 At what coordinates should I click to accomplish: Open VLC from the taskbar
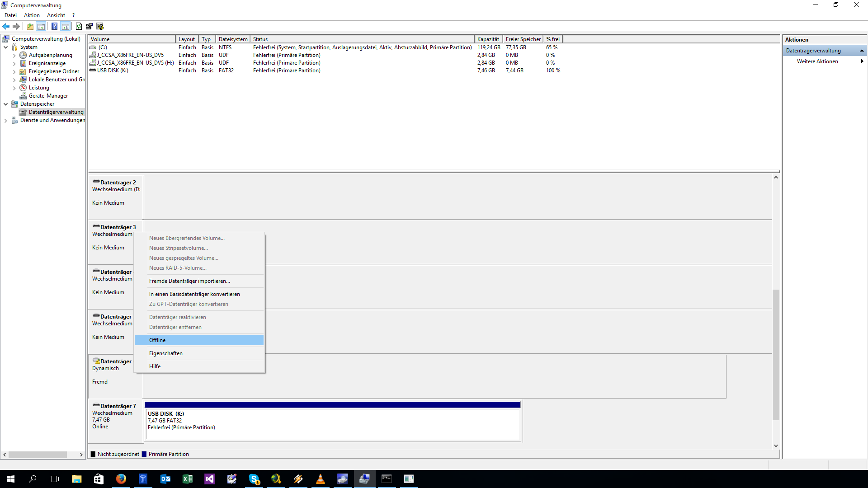pyautogui.click(x=320, y=479)
